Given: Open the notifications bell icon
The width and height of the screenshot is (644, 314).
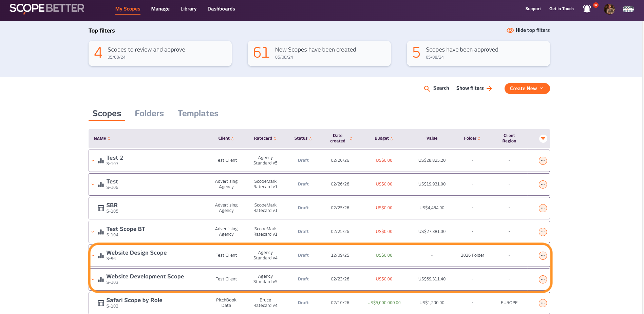Looking at the screenshot, I should [x=587, y=9].
